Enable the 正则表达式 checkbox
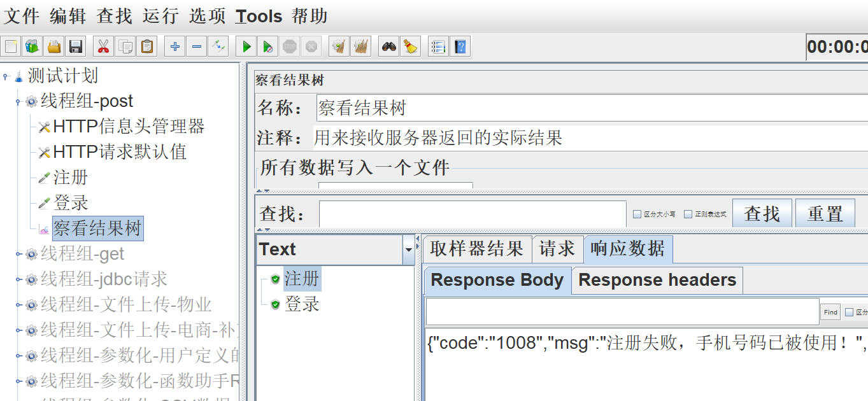The image size is (868, 401). (688, 215)
